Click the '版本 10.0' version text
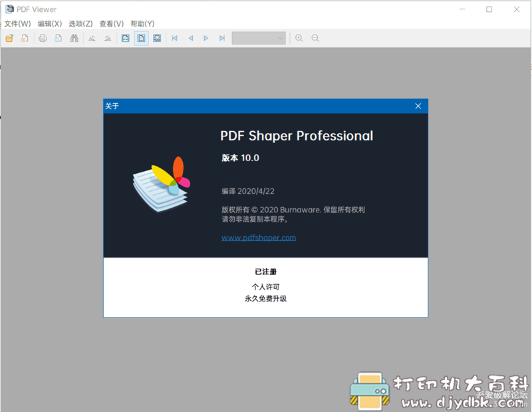 pos(240,158)
